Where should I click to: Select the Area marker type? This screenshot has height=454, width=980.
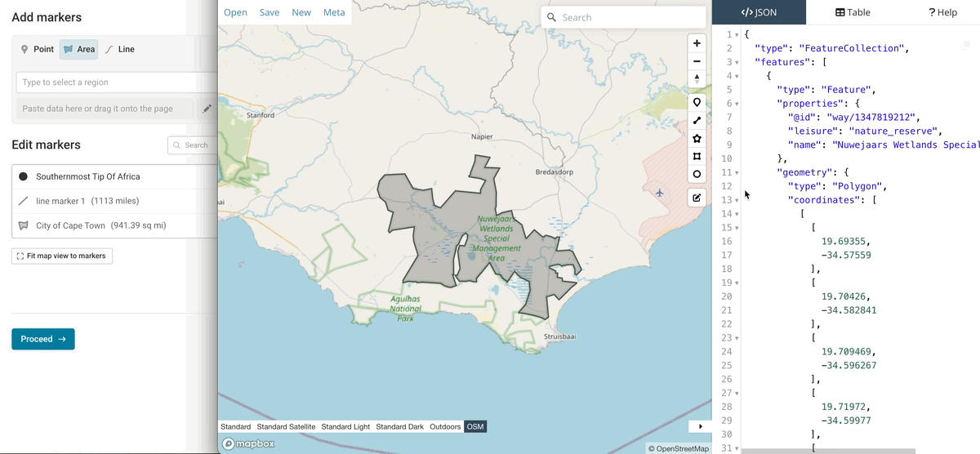(78, 49)
